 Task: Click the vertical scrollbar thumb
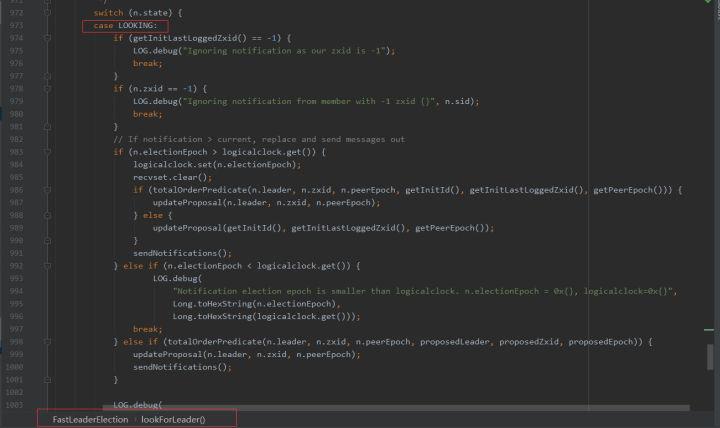click(x=711, y=357)
